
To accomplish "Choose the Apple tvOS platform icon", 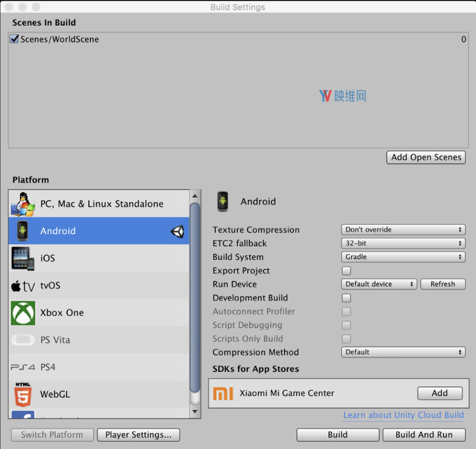I will 23,286.
